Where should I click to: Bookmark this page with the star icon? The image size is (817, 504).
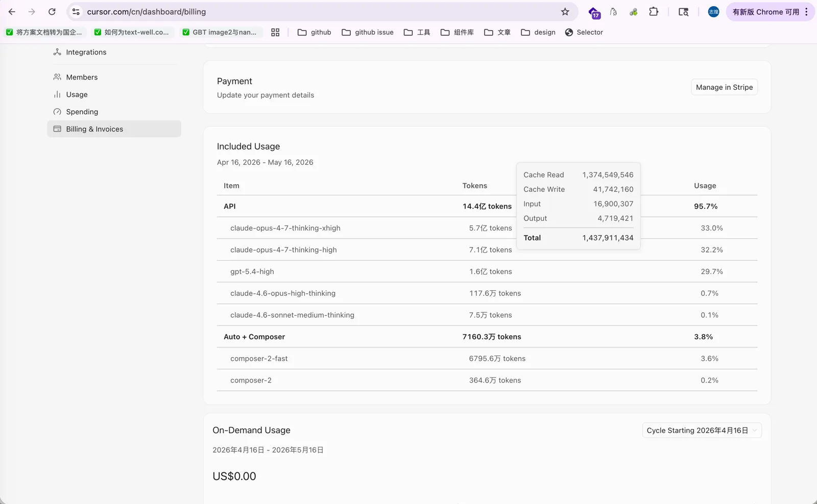565,12
